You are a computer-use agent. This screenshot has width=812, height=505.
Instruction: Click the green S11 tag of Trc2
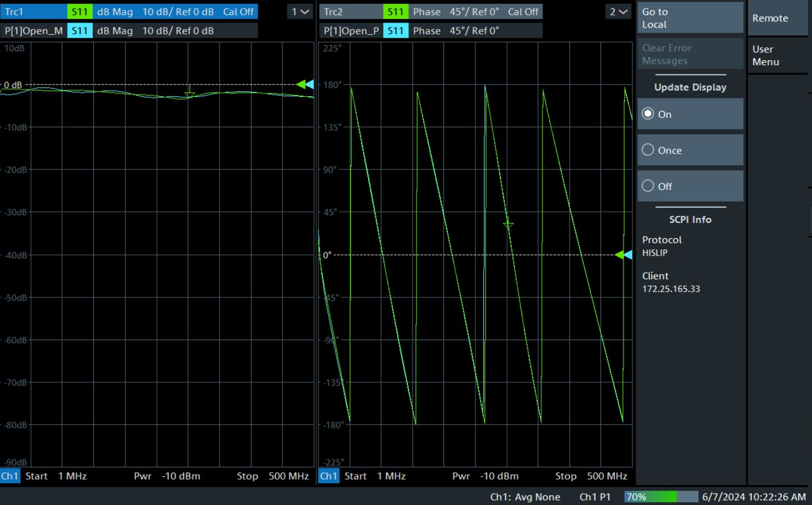396,12
